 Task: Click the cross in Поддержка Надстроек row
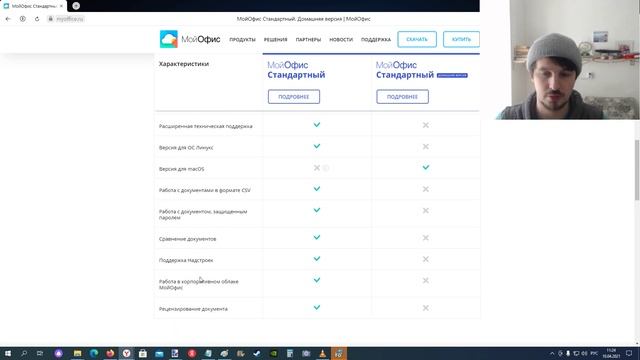coord(426,259)
